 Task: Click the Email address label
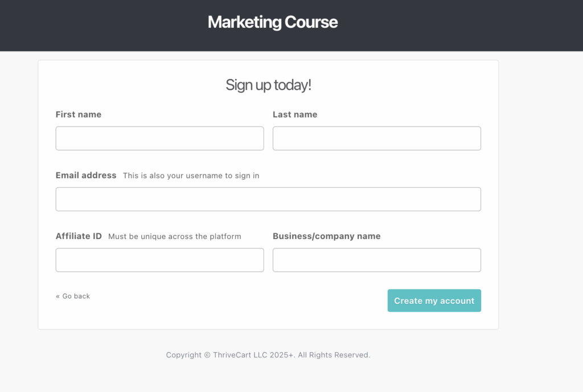(x=86, y=175)
